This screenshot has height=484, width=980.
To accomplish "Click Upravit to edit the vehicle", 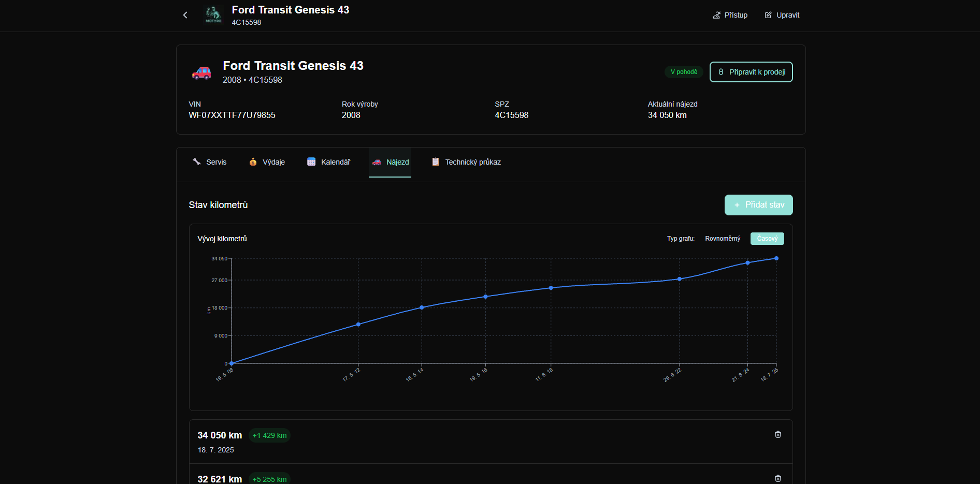I will point(782,15).
